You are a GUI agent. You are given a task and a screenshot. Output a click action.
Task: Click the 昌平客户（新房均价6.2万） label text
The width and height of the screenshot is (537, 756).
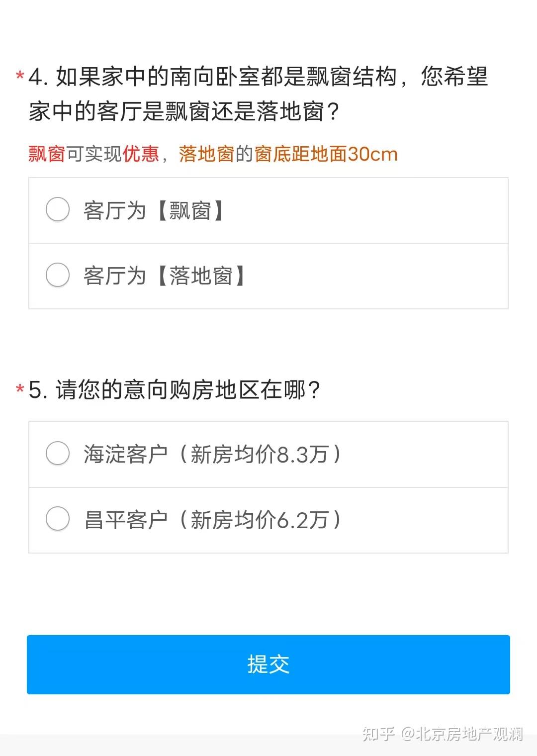point(213,520)
